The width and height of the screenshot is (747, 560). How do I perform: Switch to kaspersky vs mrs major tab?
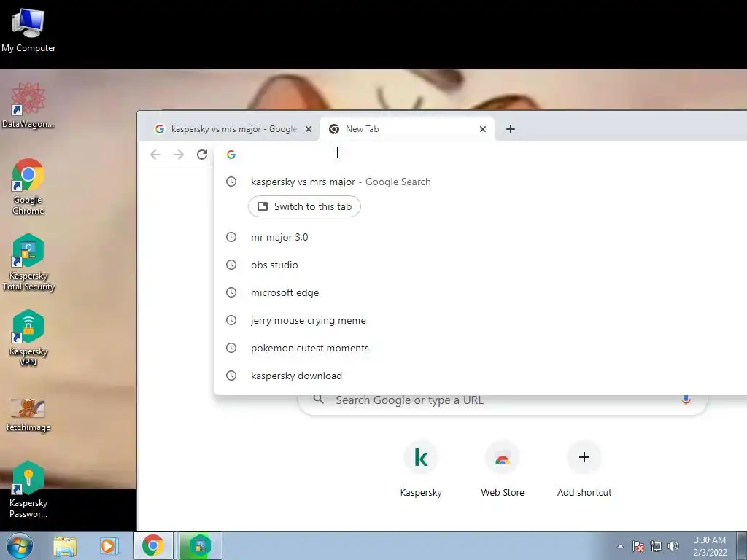coord(228,129)
